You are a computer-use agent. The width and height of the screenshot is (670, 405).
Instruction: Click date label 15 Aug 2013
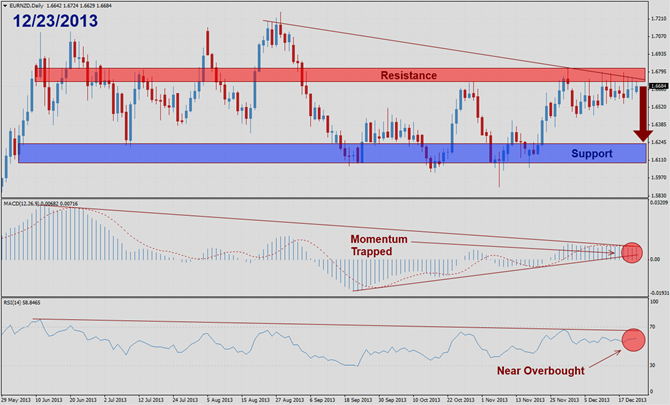click(255, 400)
